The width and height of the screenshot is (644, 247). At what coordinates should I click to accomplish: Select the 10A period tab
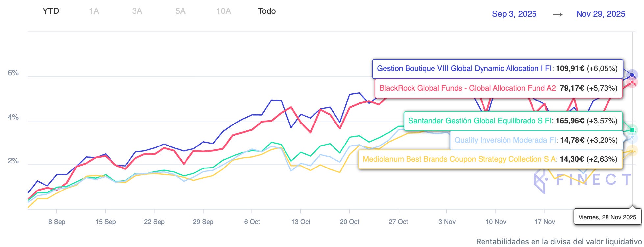pos(224,11)
